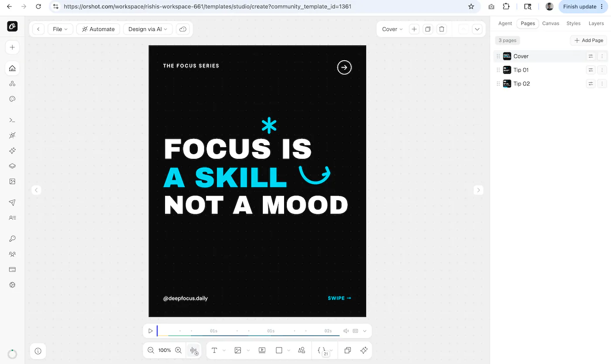
Task: Zoom in on the canvas
Action: (178, 350)
